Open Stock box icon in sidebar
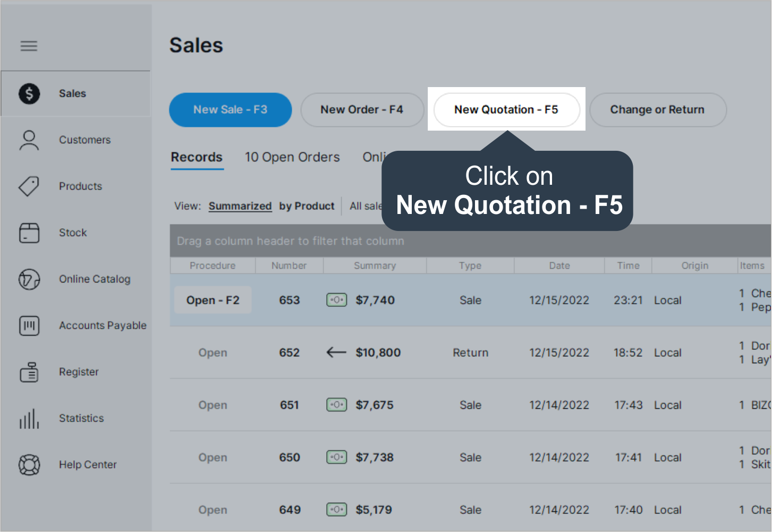Image resolution: width=772 pixels, height=532 pixels. point(29,233)
